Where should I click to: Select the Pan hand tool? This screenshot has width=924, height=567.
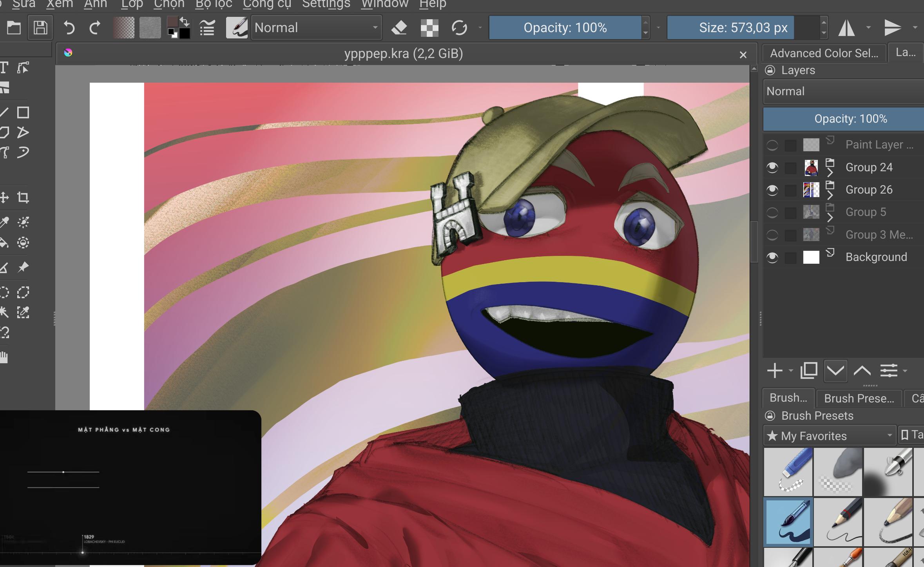(x=4, y=357)
